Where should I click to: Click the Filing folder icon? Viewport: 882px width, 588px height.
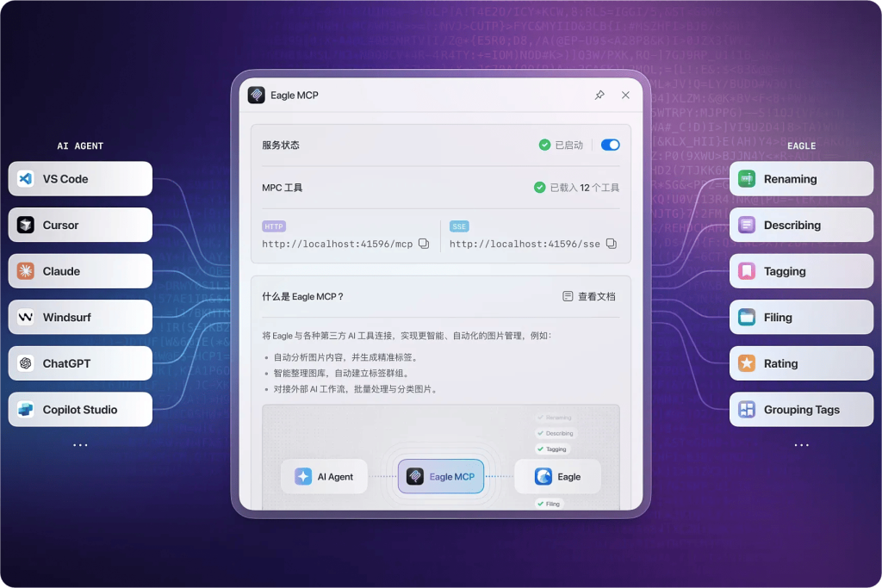[747, 318]
